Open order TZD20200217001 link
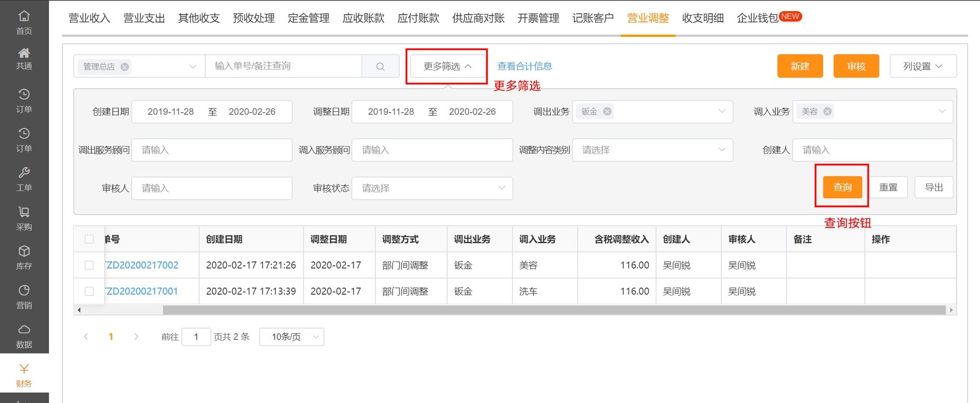980x403 pixels. (142, 291)
